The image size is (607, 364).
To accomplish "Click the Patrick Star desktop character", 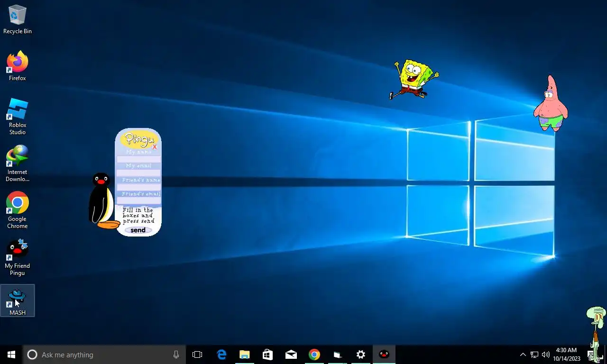I will (551, 103).
